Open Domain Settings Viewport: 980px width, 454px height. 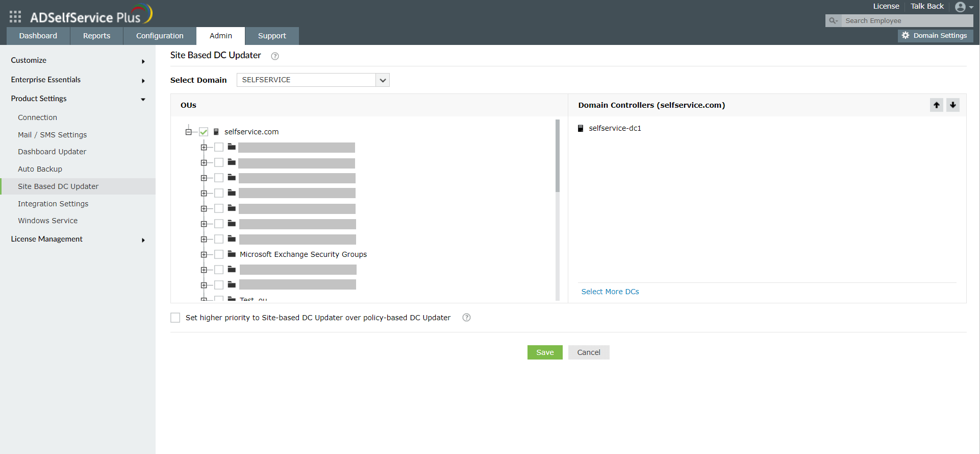click(x=935, y=36)
